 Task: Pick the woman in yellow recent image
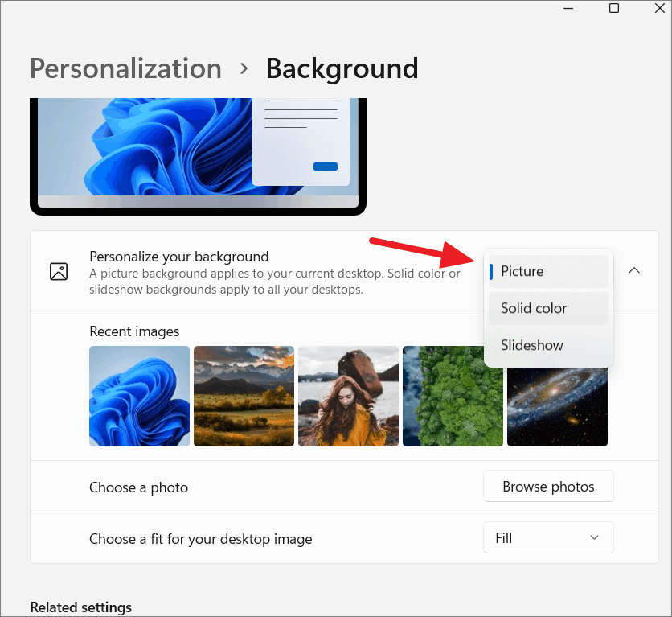[348, 396]
